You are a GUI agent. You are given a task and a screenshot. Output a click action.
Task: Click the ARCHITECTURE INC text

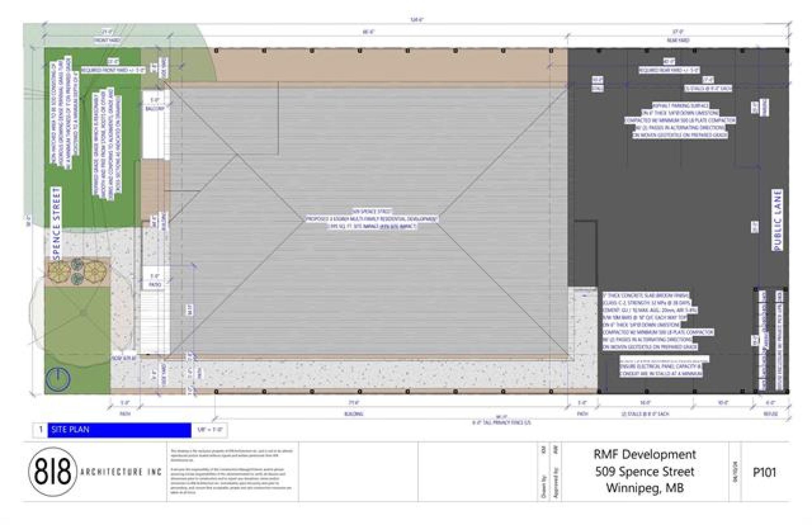[x=121, y=472]
